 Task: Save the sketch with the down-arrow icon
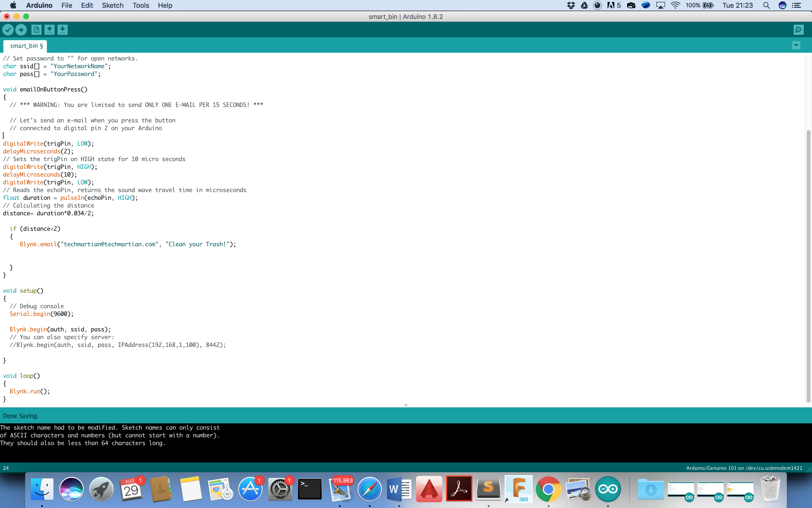62,30
